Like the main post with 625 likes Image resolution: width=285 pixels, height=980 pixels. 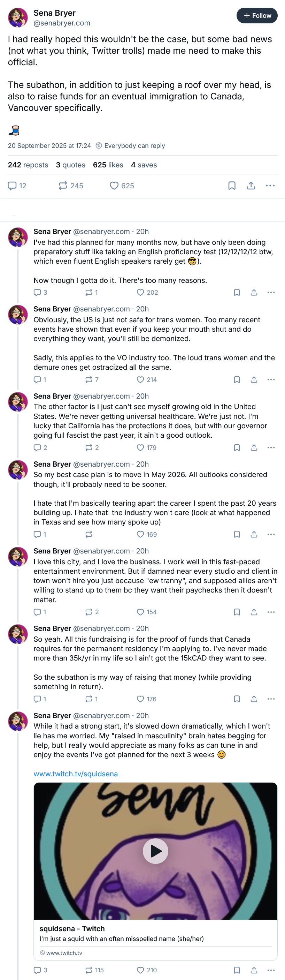coord(122,186)
